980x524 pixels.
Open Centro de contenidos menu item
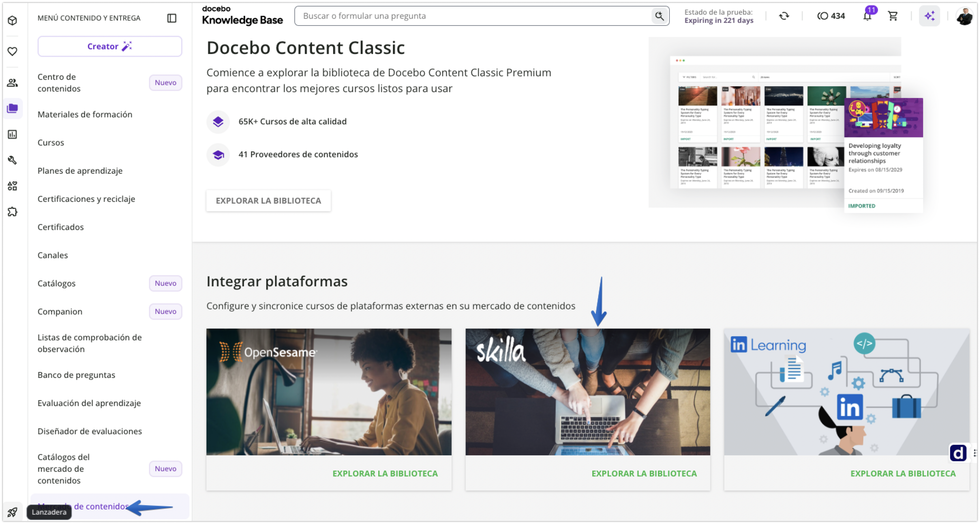click(59, 82)
